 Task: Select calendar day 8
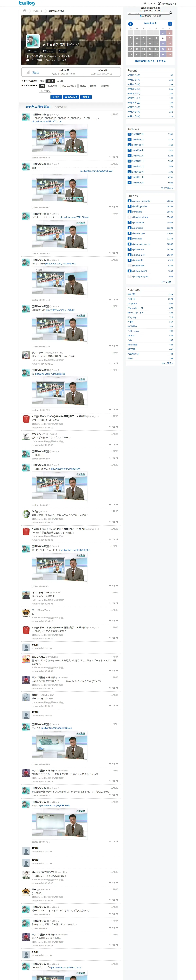163,38
